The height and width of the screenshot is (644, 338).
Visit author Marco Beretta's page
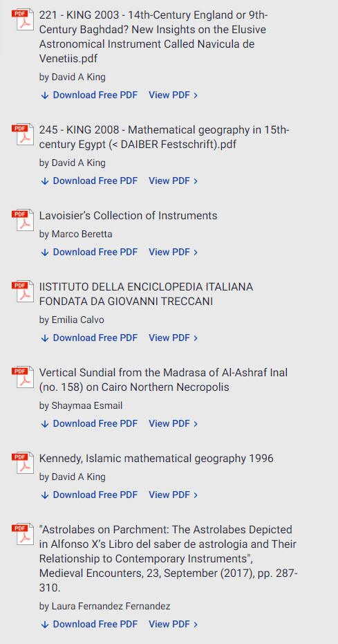coord(75,234)
